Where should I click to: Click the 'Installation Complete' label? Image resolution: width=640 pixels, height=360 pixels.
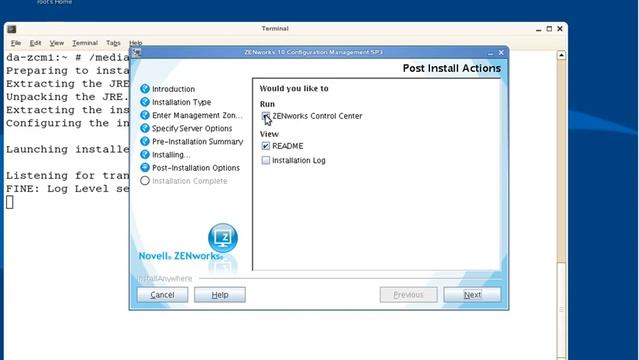(189, 181)
